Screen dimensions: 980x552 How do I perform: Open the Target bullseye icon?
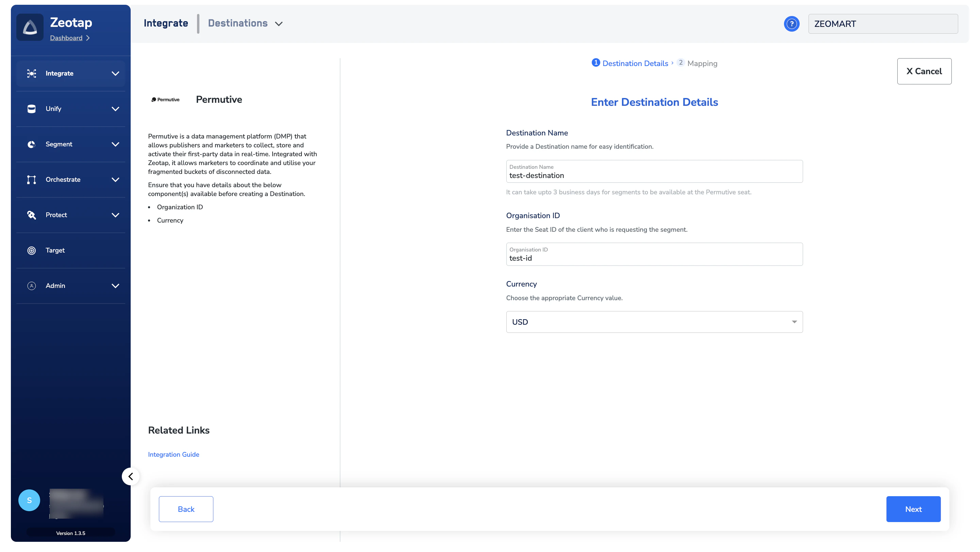click(x=32, y=250)
